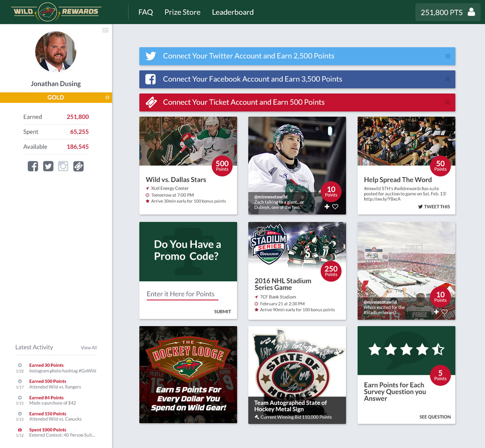Dismiss the Facebook connect banner
Image resolution: width=485 pixels, height=448 pixels.
tap(448, 79)
